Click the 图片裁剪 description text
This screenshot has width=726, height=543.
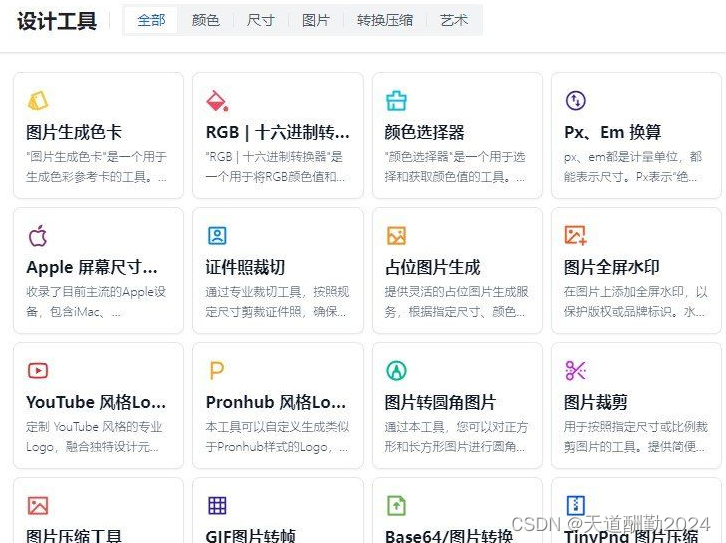pos(636,437)
